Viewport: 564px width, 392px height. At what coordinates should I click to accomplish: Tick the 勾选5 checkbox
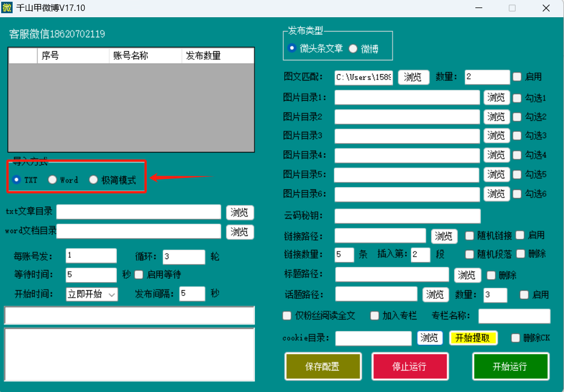pyautogui.click(x=517, y=174)
